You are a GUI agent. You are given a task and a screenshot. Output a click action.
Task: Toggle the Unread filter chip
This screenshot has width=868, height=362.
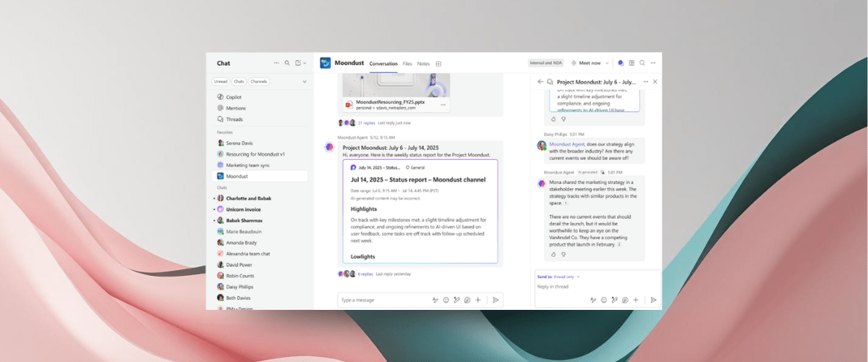pyautogui.click(x=221, y=82)
